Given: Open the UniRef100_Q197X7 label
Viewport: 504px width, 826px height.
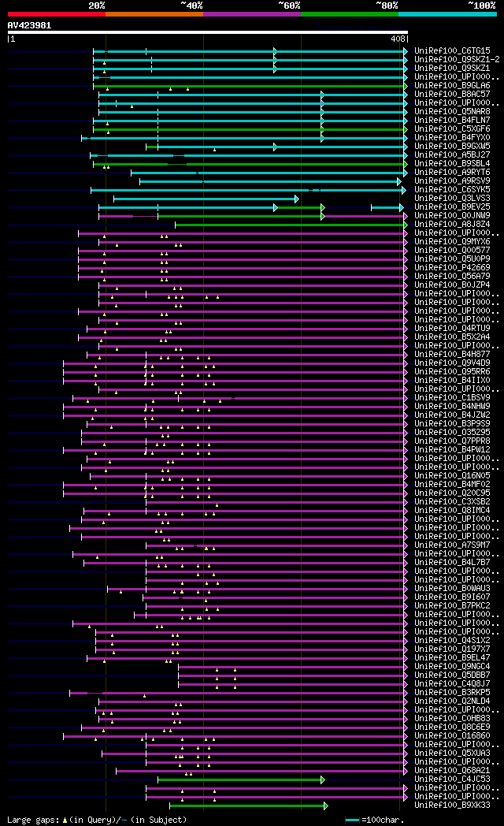Looking at the screenshot, I should click(452, 649).
